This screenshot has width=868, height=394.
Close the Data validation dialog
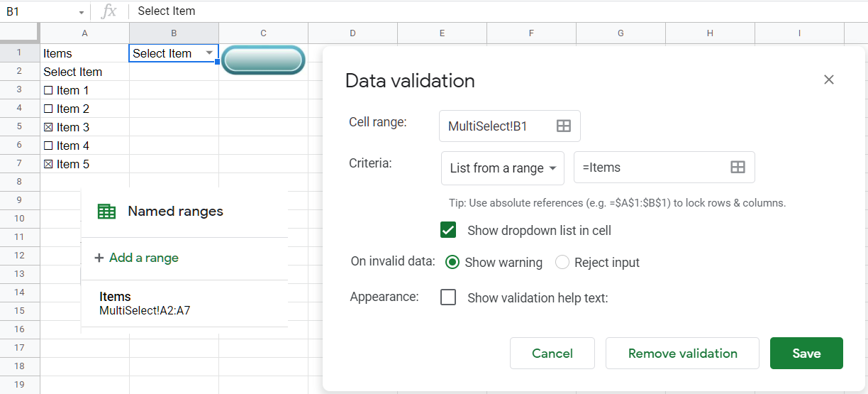tap(828, 80)
